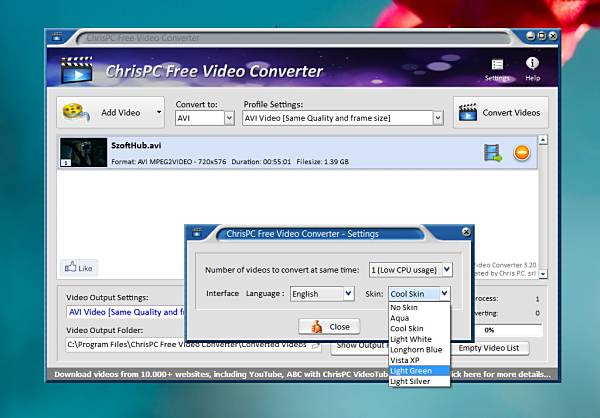Choose Light White from the skin list
Screen dimensions: 600x418
pos(419,339)
